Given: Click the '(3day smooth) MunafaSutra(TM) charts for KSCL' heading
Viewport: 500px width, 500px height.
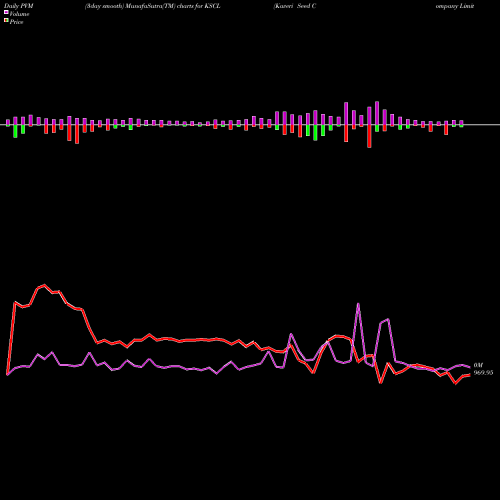Looking at the screenshot, I should [152, 6].
